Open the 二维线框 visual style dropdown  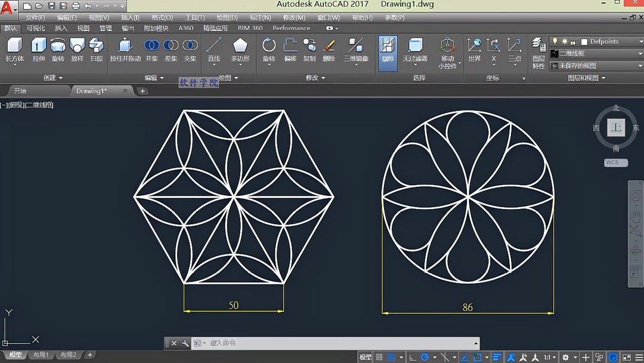(x=639, y=53)
